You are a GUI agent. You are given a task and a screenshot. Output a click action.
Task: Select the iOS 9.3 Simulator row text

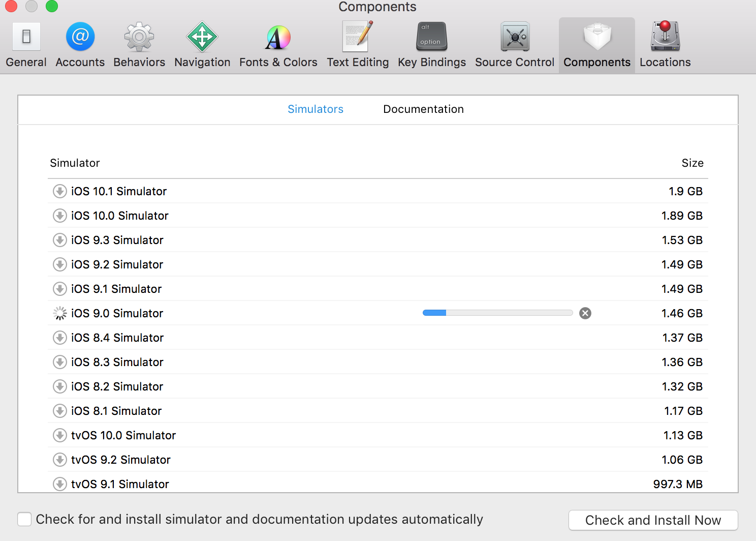click(x=117, y=241)
